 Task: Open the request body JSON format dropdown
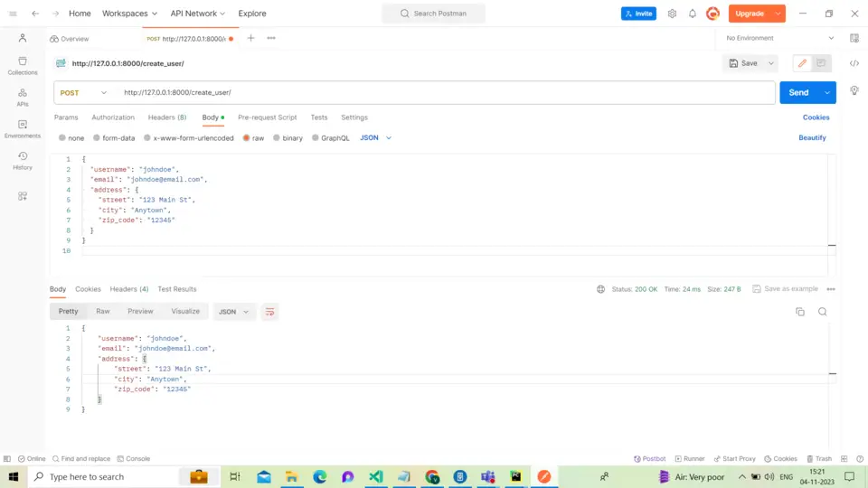tap(376, 137)
